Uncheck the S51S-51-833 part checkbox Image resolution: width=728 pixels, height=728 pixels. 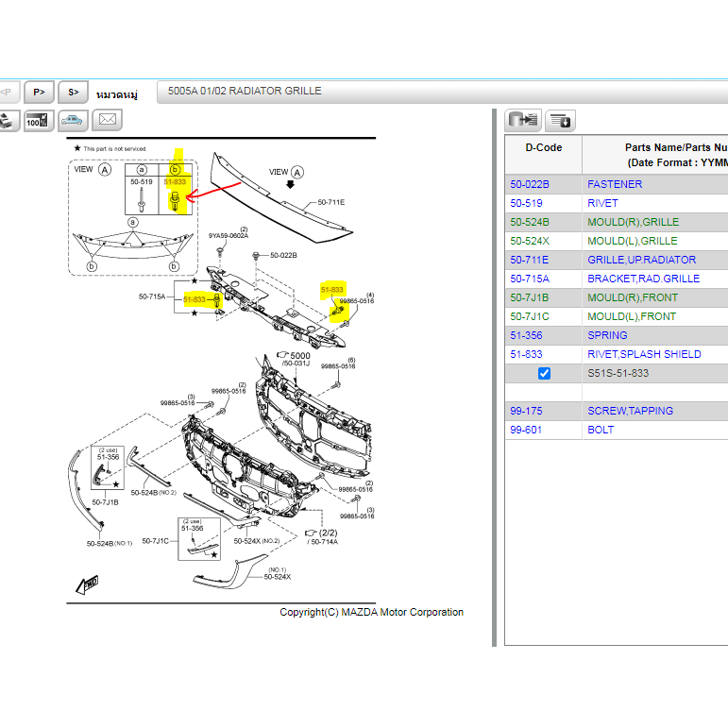(x=544, y=374)
